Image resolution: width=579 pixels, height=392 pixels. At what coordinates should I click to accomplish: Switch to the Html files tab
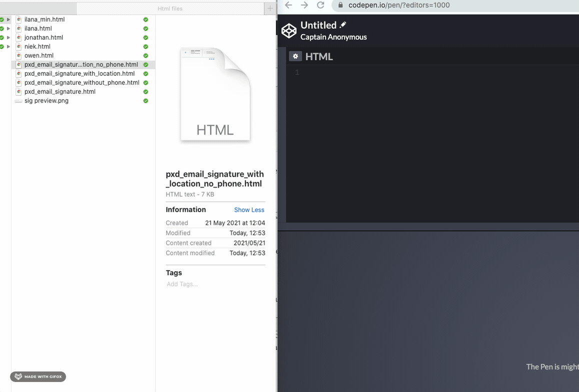point(170,9)
